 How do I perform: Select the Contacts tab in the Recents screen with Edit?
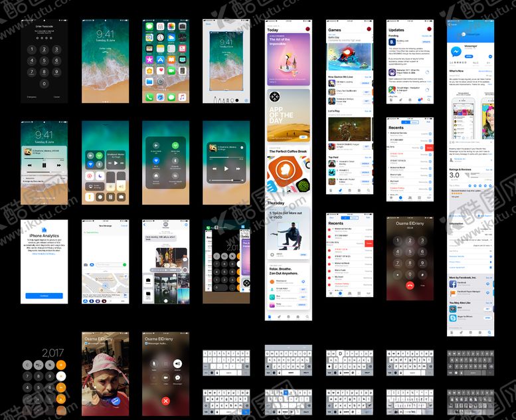click(x=410, y=197)
